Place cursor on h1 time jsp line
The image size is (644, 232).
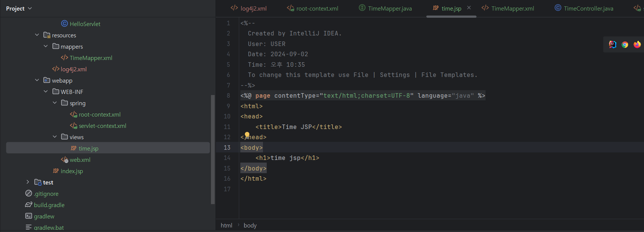(x=287, y=158)
